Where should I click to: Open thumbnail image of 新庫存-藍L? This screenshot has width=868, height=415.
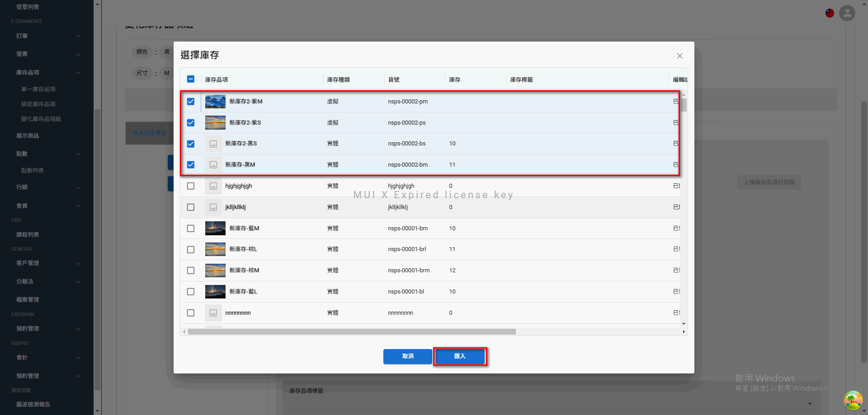coord(215,292)
